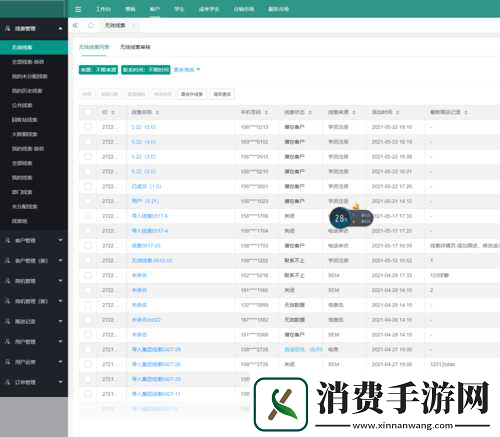Click icon of the expanded sidebar section
Screen dimensions: 500x437
(x=7, y=28)
